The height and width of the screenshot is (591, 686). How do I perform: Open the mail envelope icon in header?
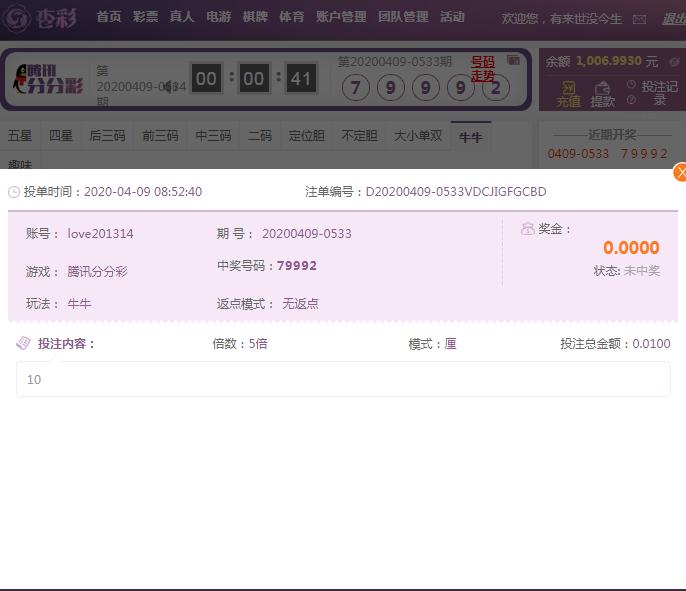639,19
